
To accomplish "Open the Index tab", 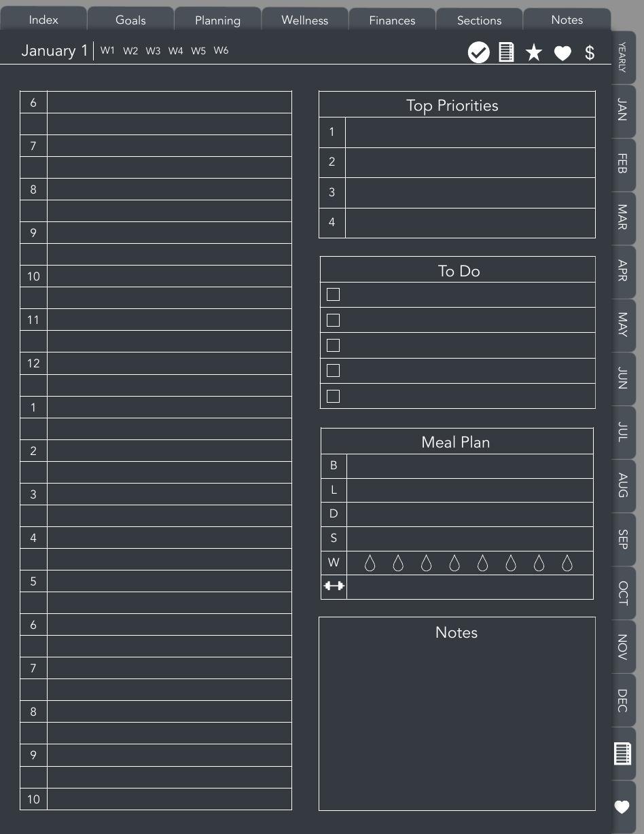I will point(43,20).
